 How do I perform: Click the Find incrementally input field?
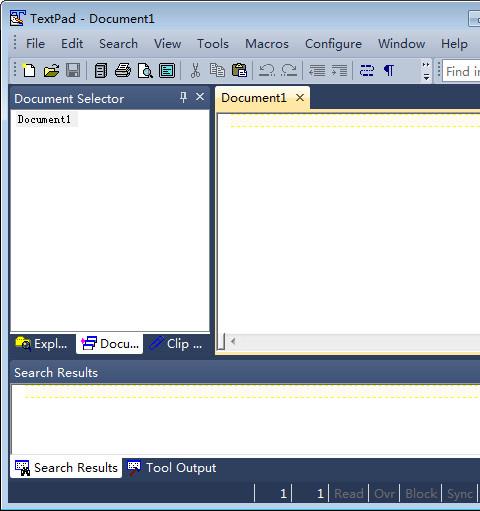click(x=462, y=71)
